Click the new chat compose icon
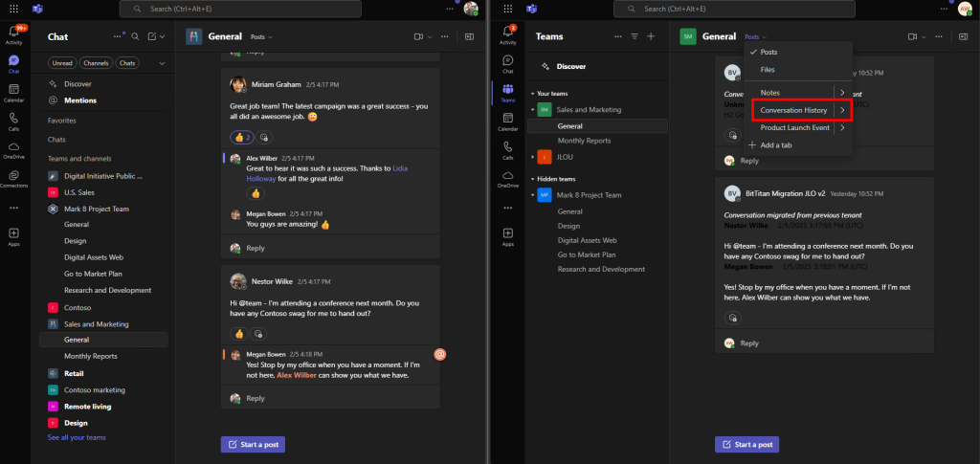This screenshot has width=980, height=464. pyautogui.click(x=152, y=37)
